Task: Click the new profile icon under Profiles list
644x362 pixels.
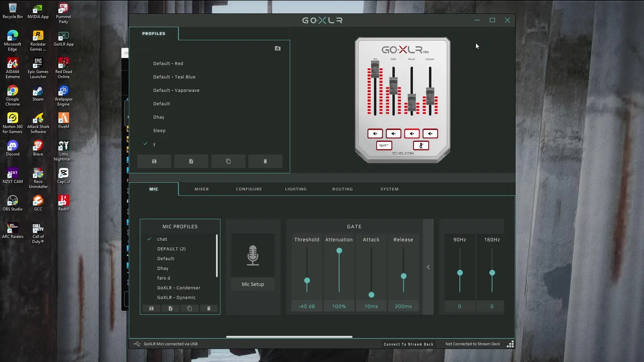Action: pos(191,161)
